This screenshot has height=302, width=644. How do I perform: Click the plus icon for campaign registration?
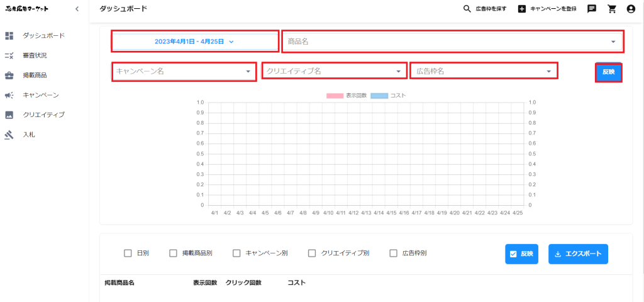(521, 9)
